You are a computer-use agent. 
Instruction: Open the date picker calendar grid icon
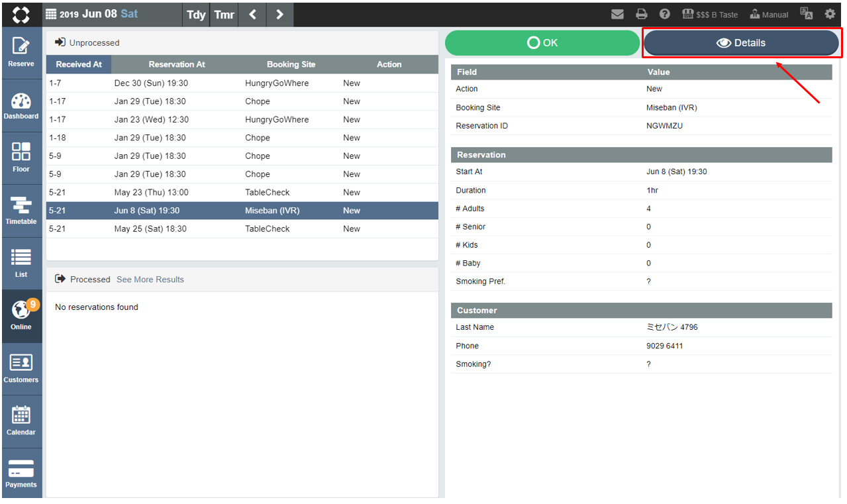click(51, 14)
